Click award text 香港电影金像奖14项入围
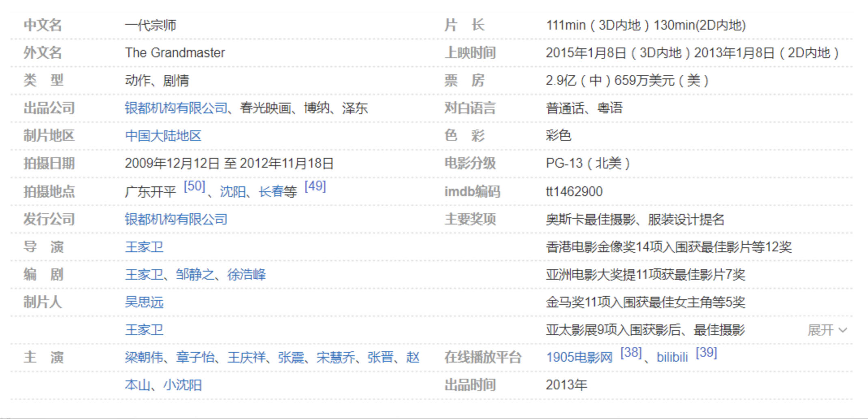This screenshot has height=419, width=868. (x=616, y=247)
